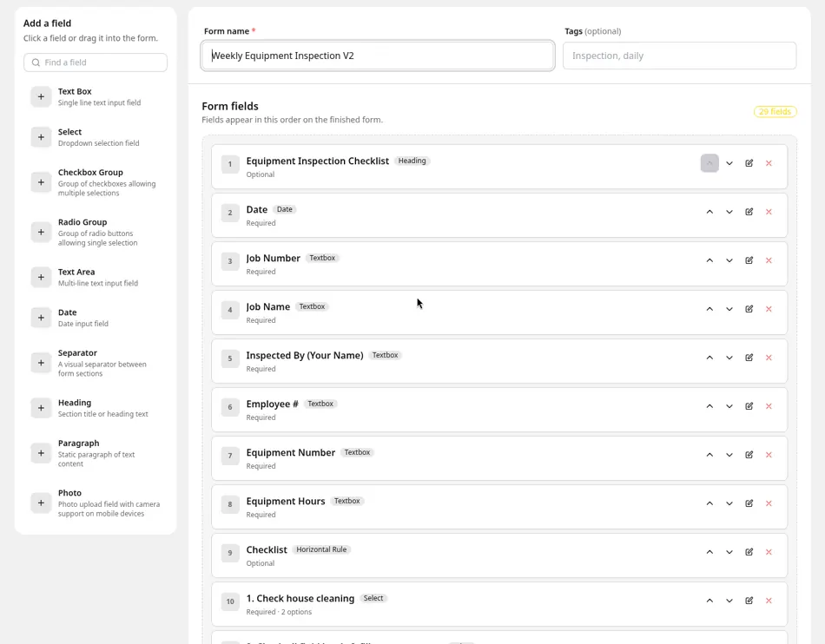
Task: Add a Select dropdown field with plus icon
Action: 41,137
